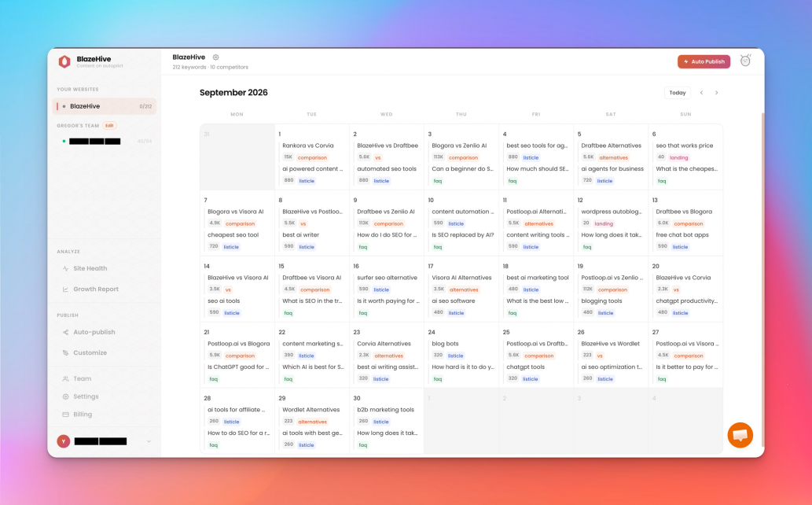Open 'cheapest seo tool' article

click(233, 235)
